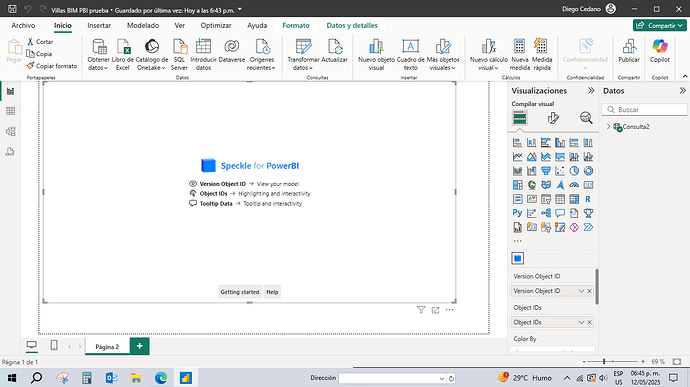Select the Python visual icon

518,213
